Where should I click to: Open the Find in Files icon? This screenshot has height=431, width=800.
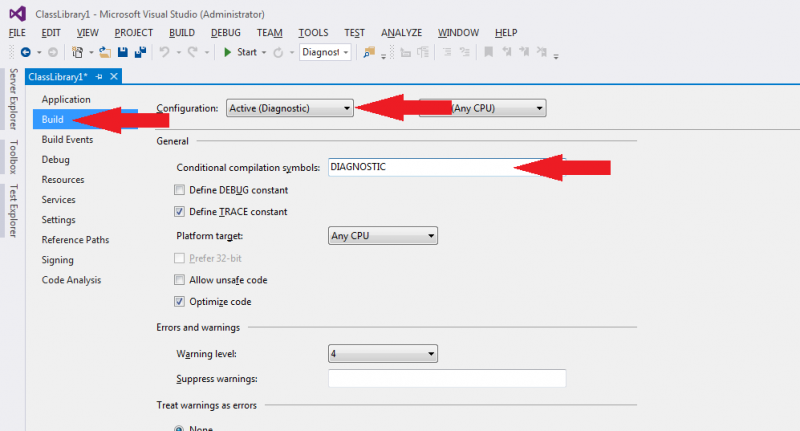click(369, 52)
